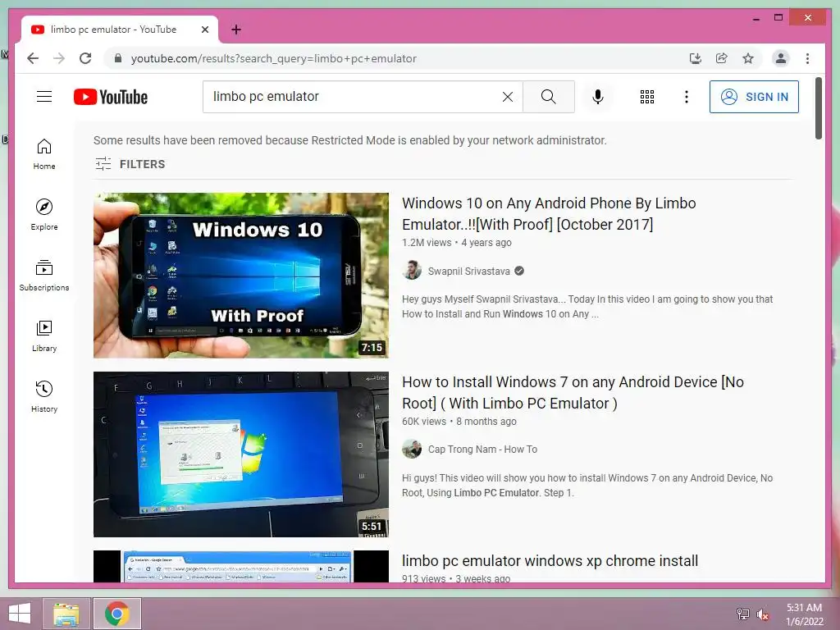
Task: Click Swapnil Srivastava channel avatar
Action: click(412, 270)
